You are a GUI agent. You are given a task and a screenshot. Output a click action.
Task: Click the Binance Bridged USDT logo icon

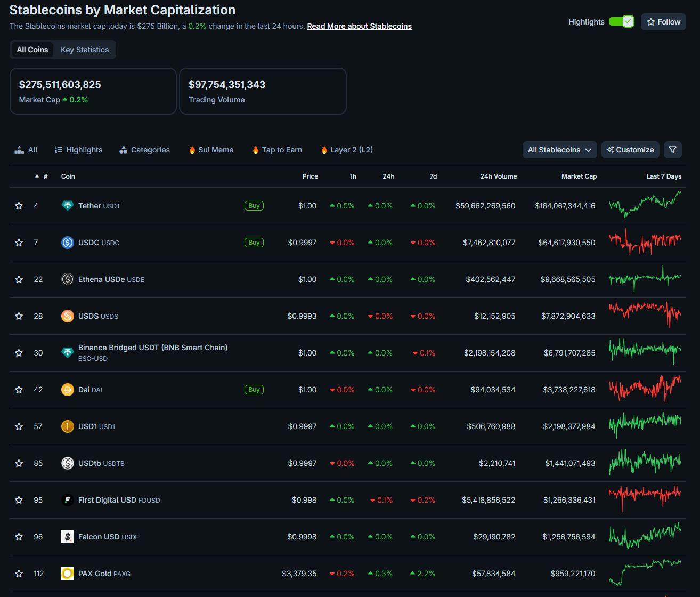67,353
